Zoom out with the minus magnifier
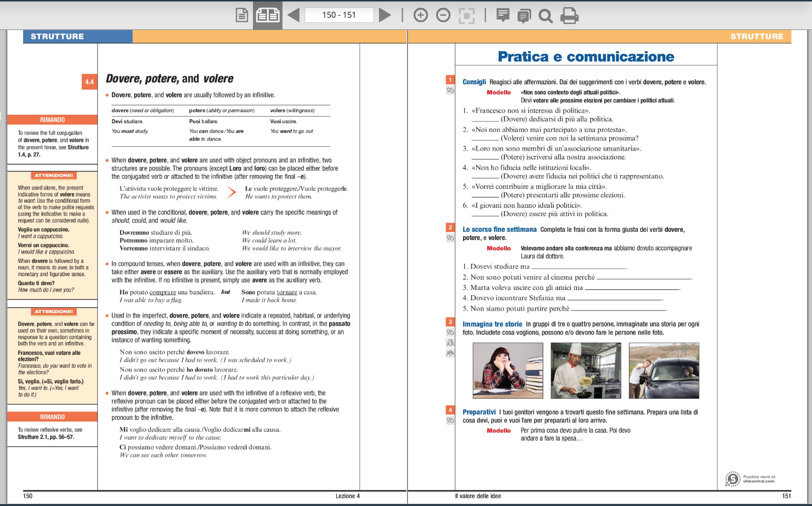 443,15
